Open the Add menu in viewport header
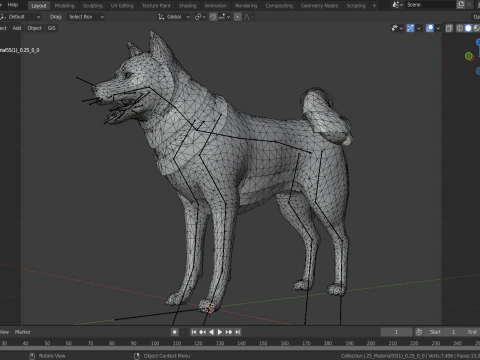This screenshot has height=360, width=480. (x=17, y=28)
